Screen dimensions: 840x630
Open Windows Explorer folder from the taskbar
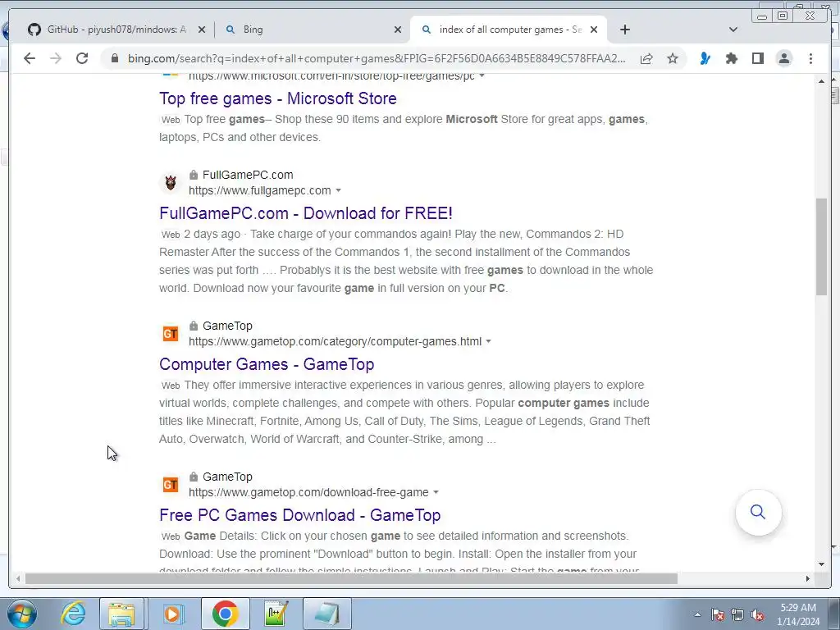[x=121, y=614]
